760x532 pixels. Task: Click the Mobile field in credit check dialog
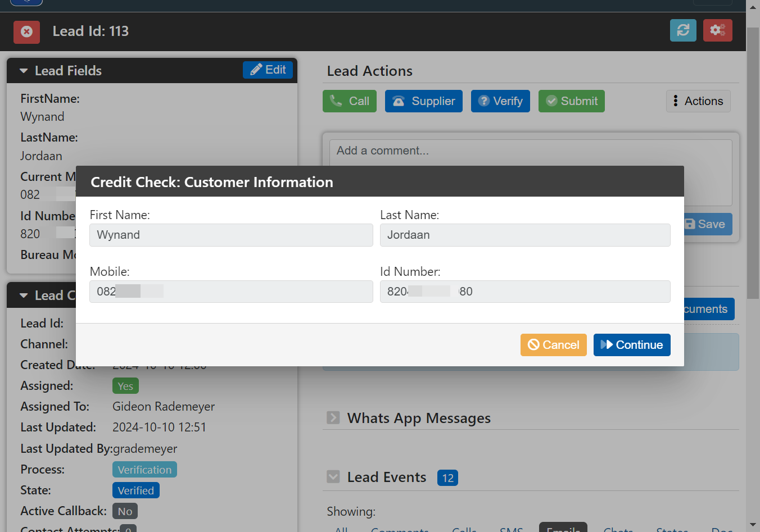pyautogui.click(x=231, y=292)
